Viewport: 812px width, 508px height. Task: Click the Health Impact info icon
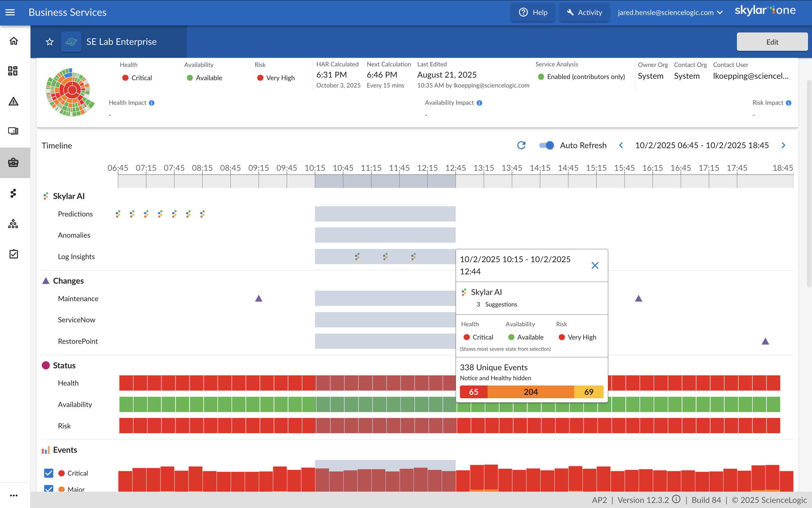point(152,103)
